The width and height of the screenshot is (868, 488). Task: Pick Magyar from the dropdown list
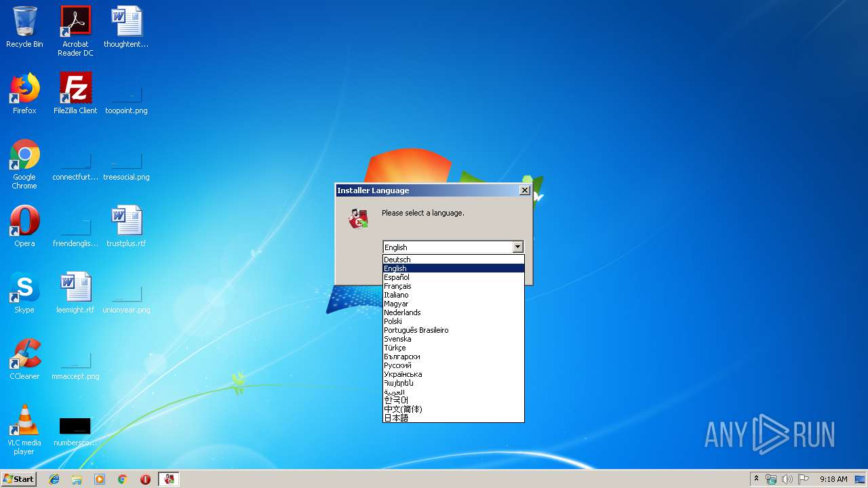(453, 304)
